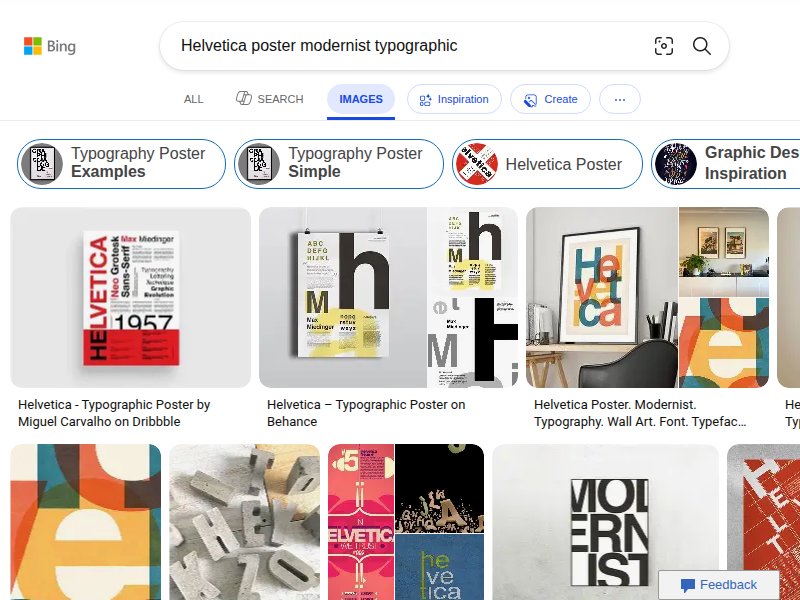
Task: Click the magnifying glass search icon
Action: coord(701,46)
